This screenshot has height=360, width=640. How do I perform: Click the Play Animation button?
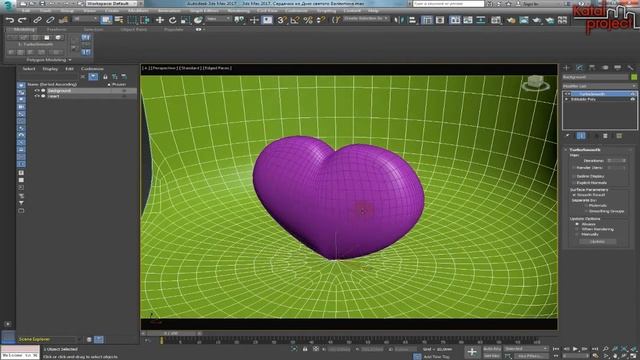(575, 349)
